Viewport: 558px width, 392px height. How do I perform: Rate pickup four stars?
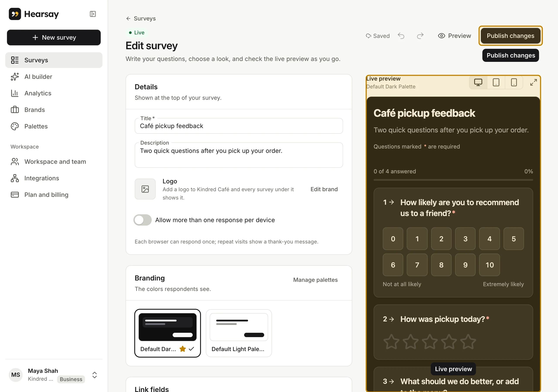click(449, 341)
